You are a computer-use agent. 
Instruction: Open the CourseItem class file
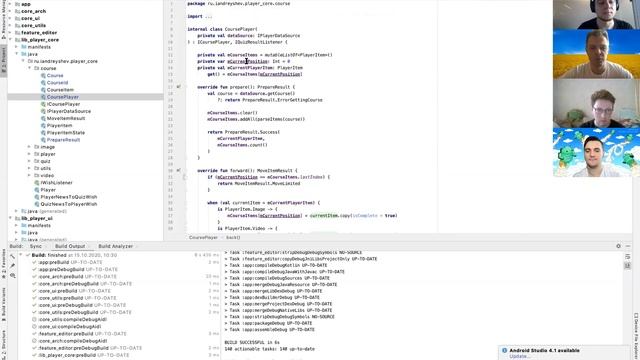(x=60, y=90)
